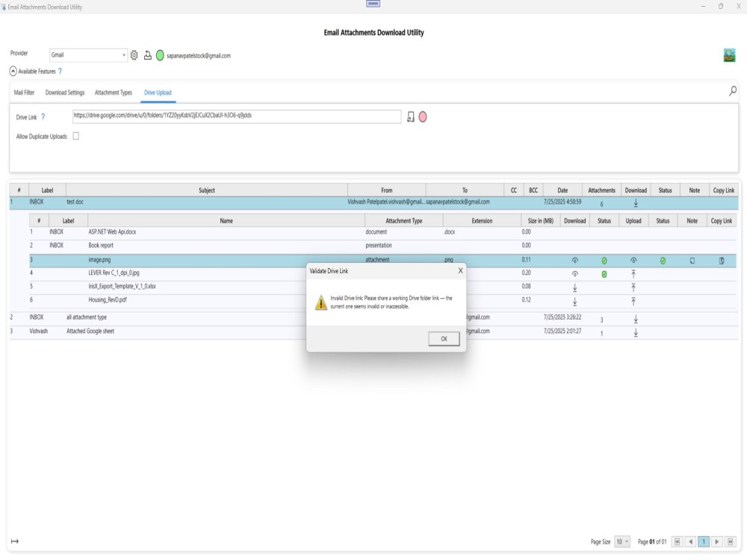Screen dimensions: 747x560
Task: Upload IrisX_Export_Template xlsx to Drive
Action: coord(633,287)
